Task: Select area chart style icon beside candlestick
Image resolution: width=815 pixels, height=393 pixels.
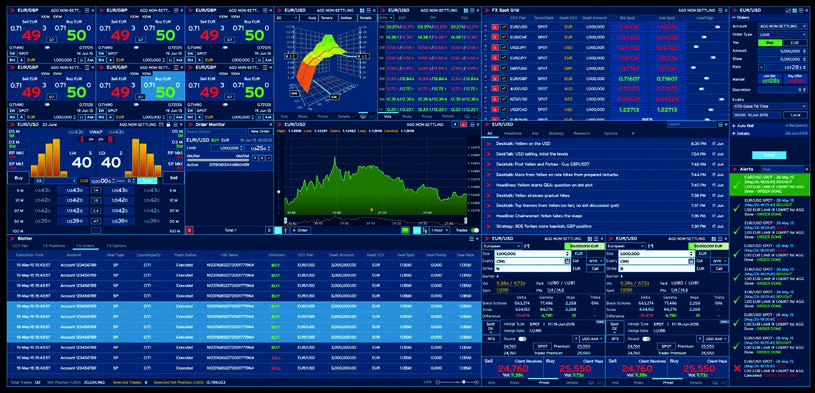Action: coord(417,230)
